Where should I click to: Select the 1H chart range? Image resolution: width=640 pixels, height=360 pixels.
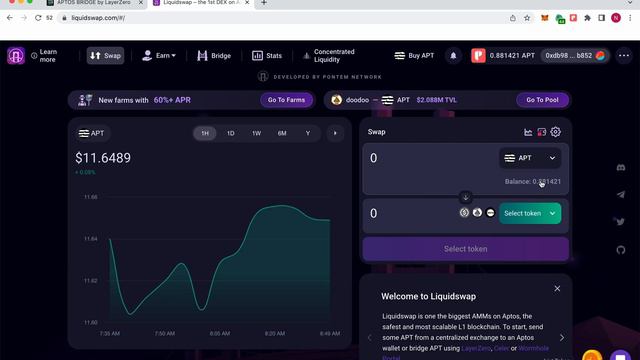click(205, 133)
